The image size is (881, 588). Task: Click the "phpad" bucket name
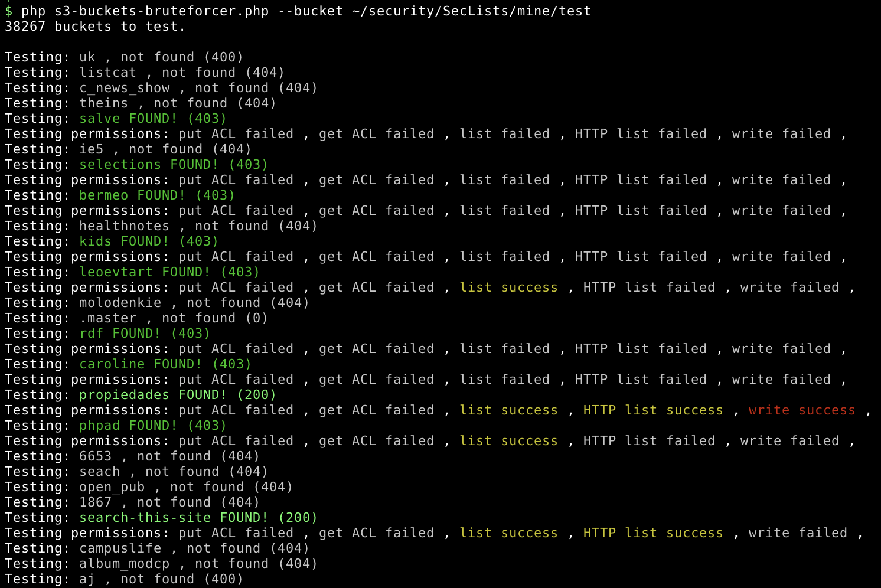tap(99, 426)
